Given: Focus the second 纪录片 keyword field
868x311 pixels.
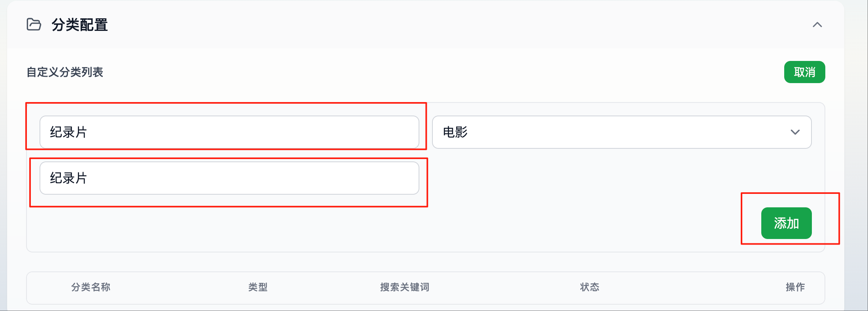Looking at the screenshot, I should click(x=229, y=178).
